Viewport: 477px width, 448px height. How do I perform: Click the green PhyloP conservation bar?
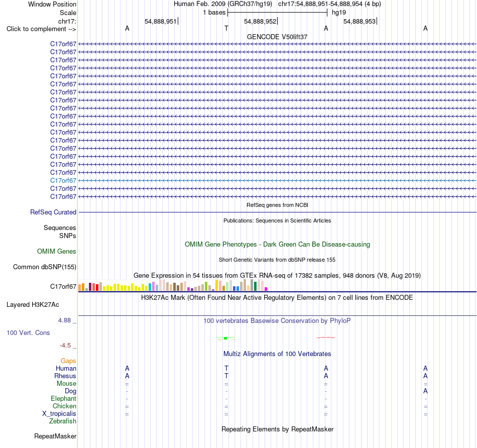point(225,338)
